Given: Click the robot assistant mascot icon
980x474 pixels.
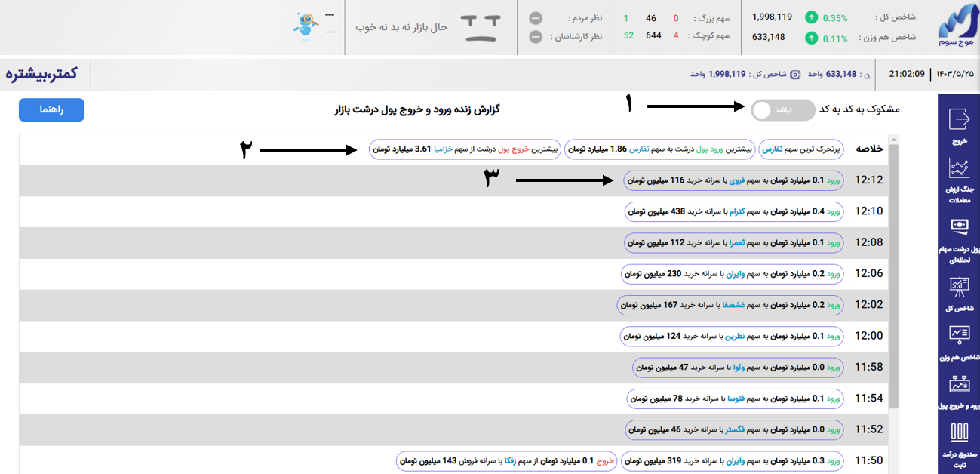Looking at the screenshot, I should 306,25.
